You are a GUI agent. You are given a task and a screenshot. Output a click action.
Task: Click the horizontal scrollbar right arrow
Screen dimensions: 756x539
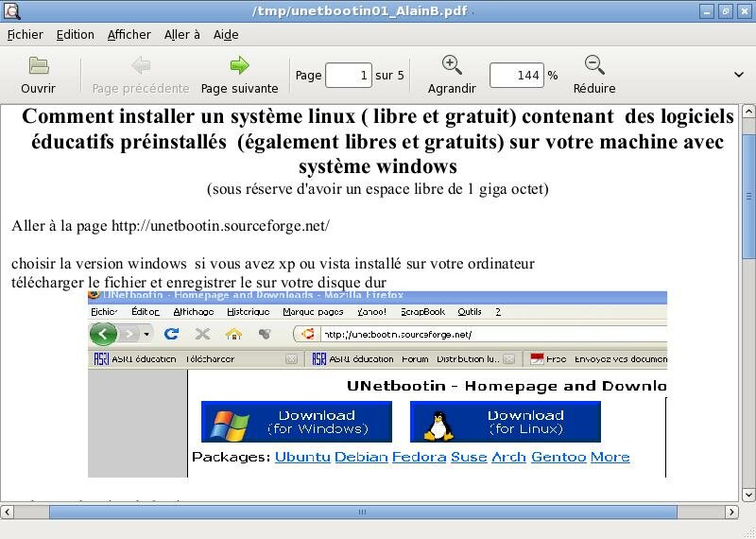[731, 512]
